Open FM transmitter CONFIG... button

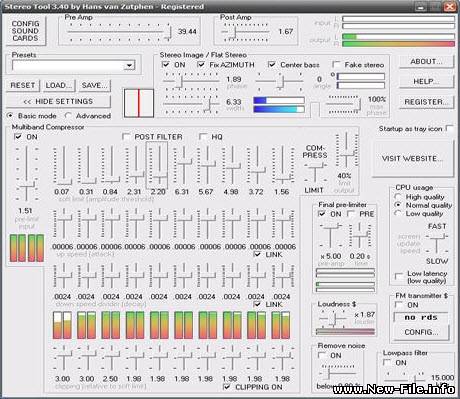421,332
